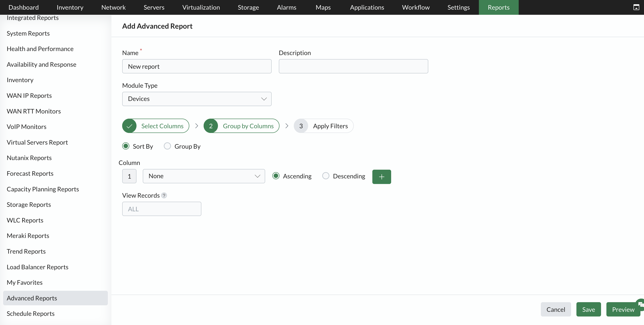
Task: Choose Descending sort order
Action: (326, 176)
